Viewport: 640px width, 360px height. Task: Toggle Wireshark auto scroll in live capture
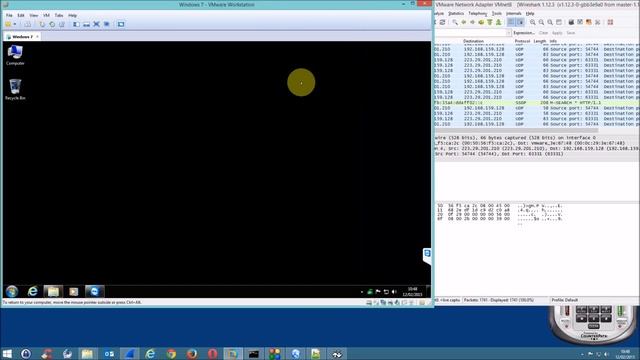click(520, 22)
